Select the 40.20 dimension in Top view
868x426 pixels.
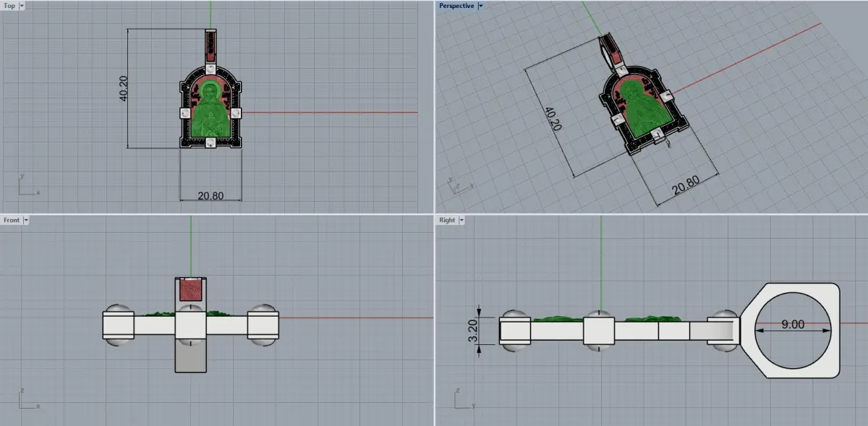(123, 88)
